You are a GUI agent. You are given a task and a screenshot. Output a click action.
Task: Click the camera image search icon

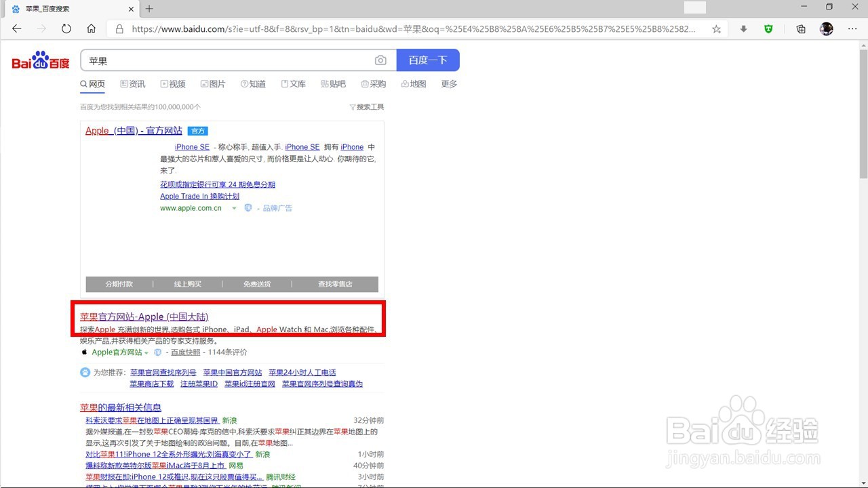[380, 60]
